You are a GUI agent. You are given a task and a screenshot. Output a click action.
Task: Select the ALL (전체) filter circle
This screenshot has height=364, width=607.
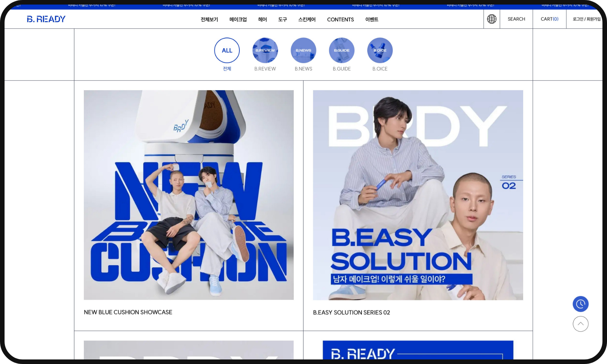(x=227, y=50)
